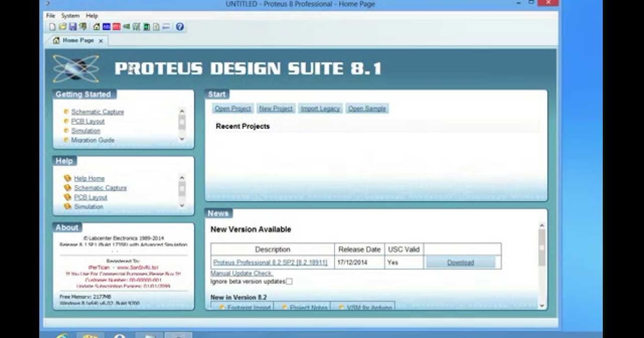
Task: Click Help panel scroll up arrow
Action: 182,178
